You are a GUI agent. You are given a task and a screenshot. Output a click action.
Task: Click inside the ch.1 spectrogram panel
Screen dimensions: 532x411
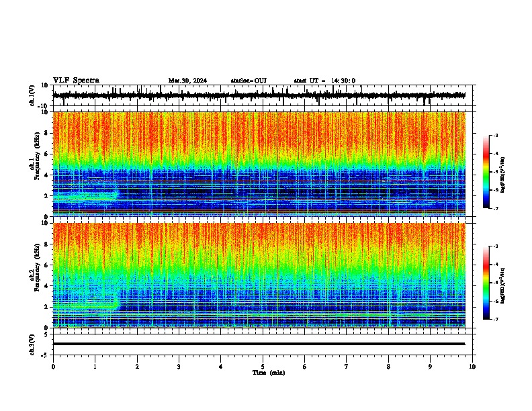click(259, 164)
